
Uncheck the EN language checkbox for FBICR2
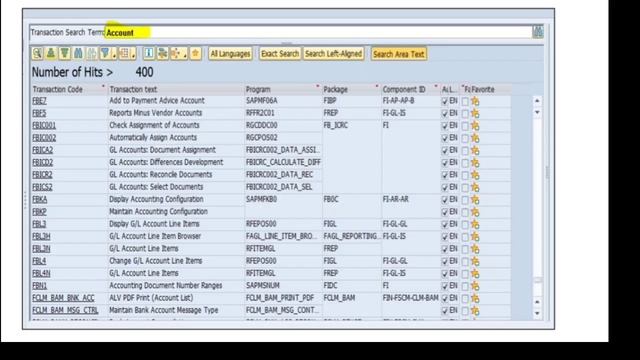point(445,175)
